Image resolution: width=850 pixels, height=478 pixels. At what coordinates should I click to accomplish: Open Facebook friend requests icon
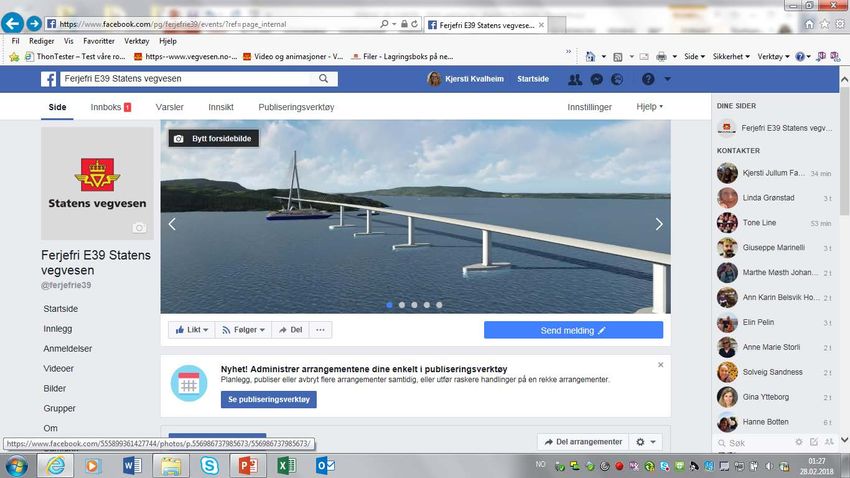point(575,80)
